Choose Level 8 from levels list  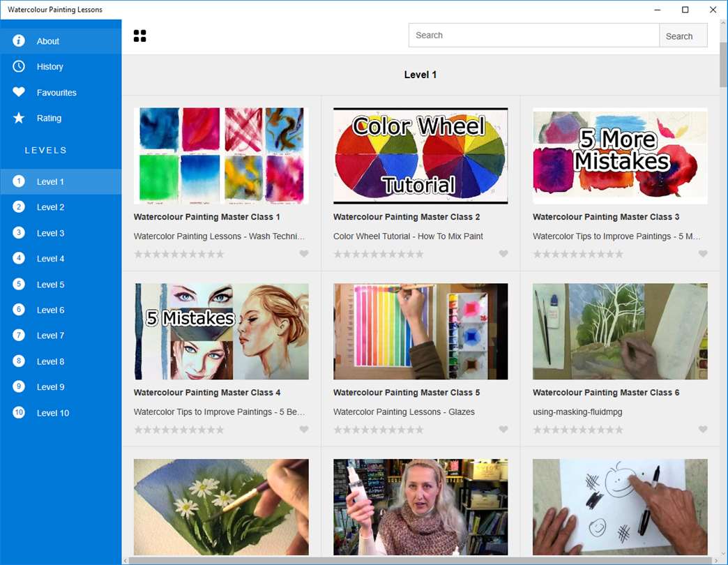[x=61, y=361]
